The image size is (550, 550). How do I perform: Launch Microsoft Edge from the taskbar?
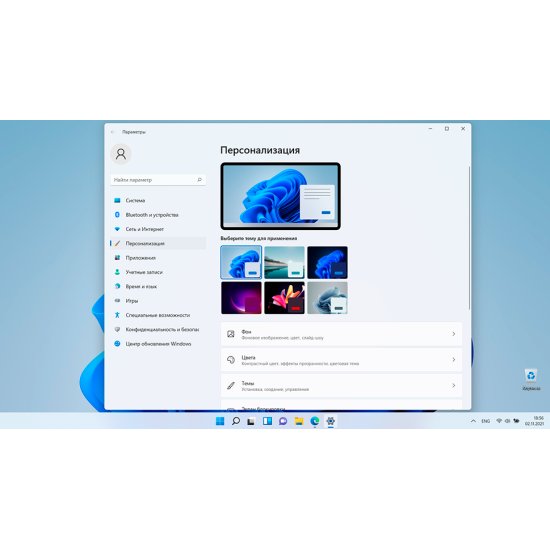tap(315, 421)
